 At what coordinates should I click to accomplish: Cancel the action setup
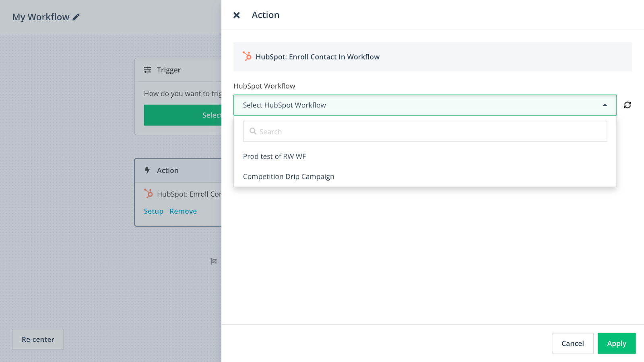[573, 343]
